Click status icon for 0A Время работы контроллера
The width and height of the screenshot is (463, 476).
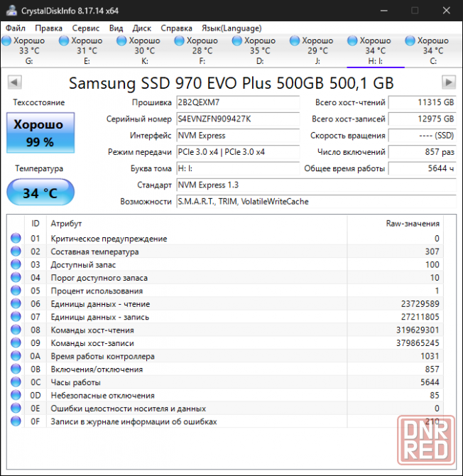(16, 355)
